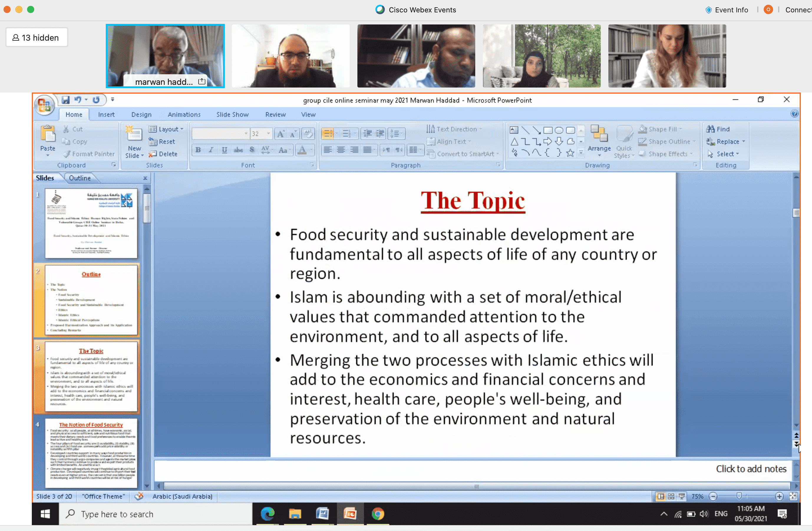812x531 pixels.
Task: Click the Undo arrow icon
Action: 78,100
